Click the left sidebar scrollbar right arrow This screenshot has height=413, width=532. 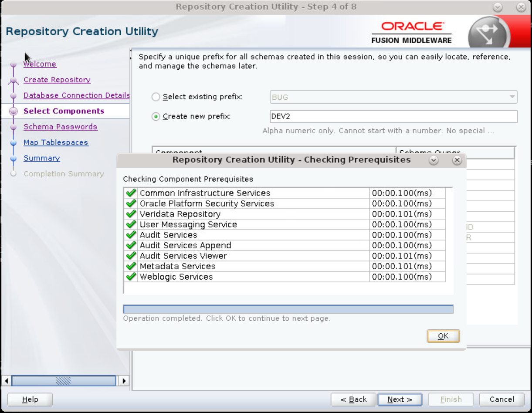[124, 381]
